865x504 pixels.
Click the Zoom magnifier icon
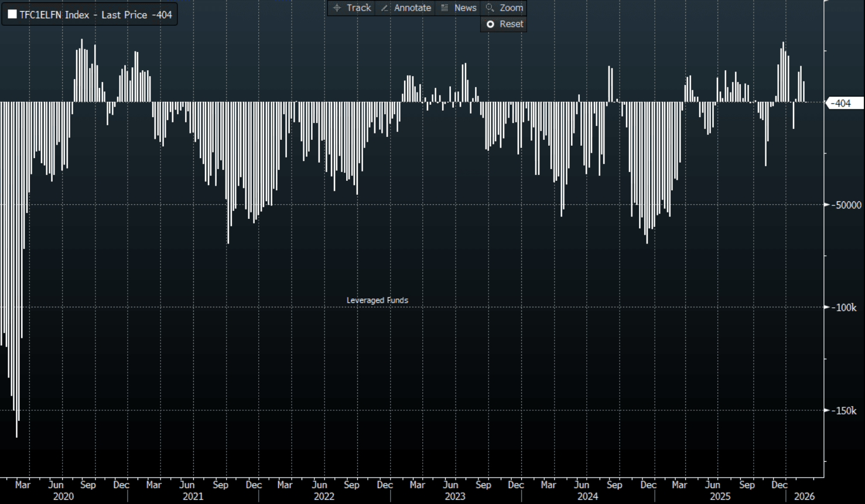[490, 8]
